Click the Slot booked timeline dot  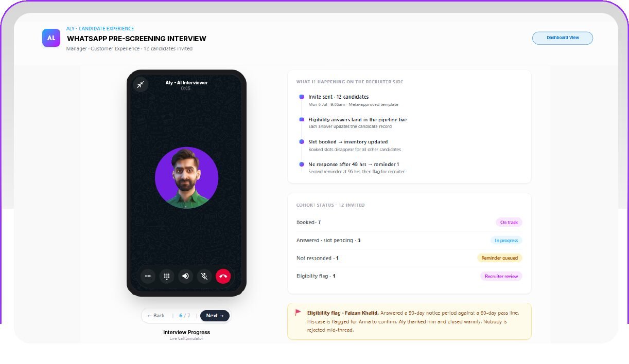pyautogui.click(x=302, y=141)
